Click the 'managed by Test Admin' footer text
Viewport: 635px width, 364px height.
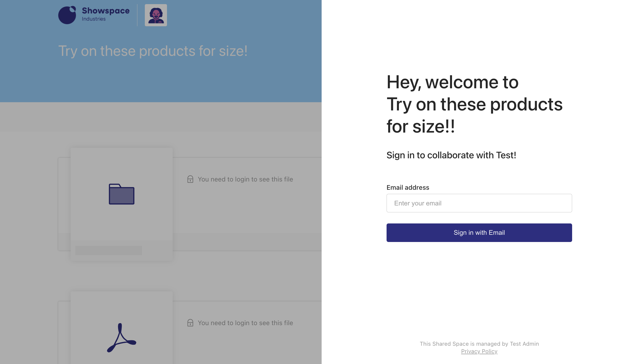pos(479,344)
